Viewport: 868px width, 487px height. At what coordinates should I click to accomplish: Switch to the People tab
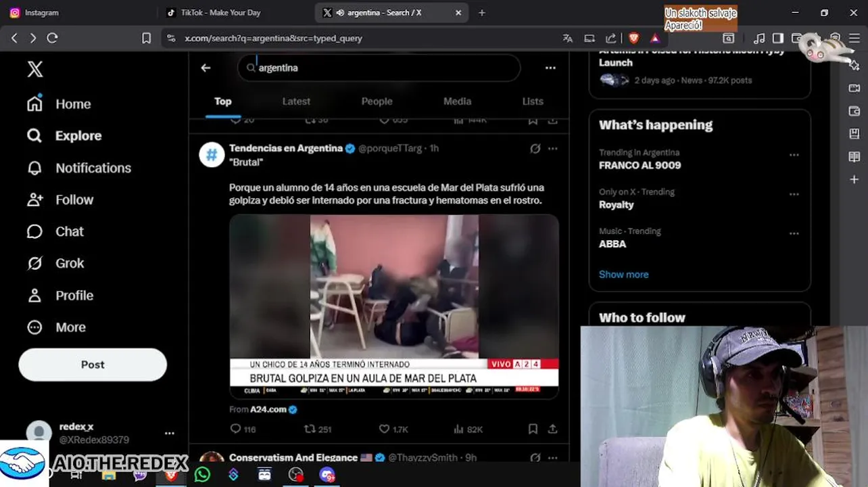[377, 101]
